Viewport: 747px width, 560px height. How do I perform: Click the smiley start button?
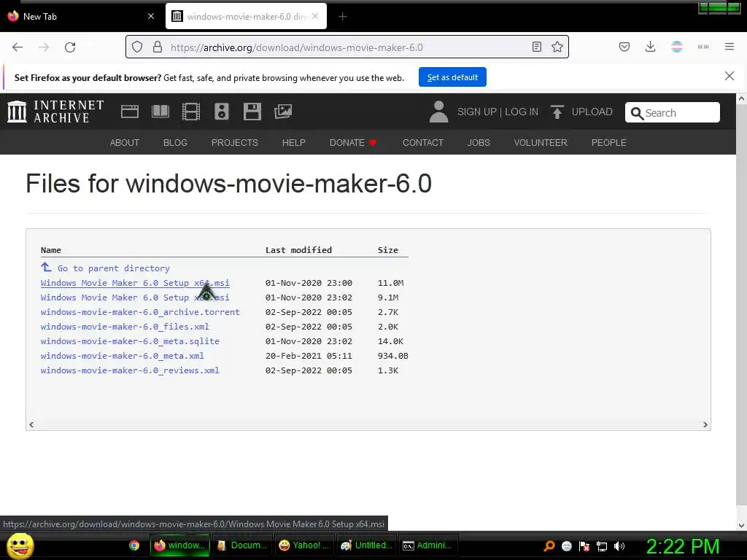(20, 545)
